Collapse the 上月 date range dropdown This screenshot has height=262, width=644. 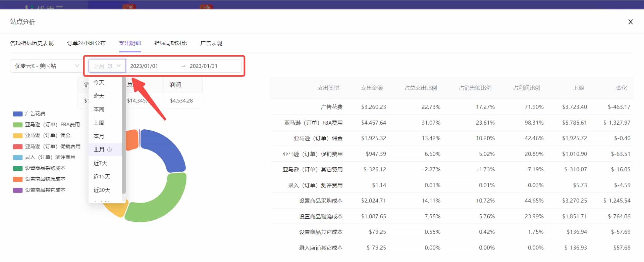(x=107, y=66)
